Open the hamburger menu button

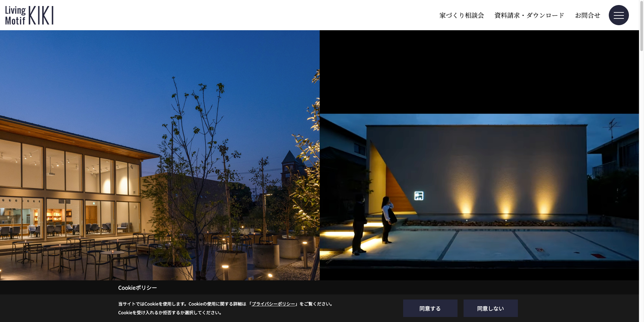[619, 15]
